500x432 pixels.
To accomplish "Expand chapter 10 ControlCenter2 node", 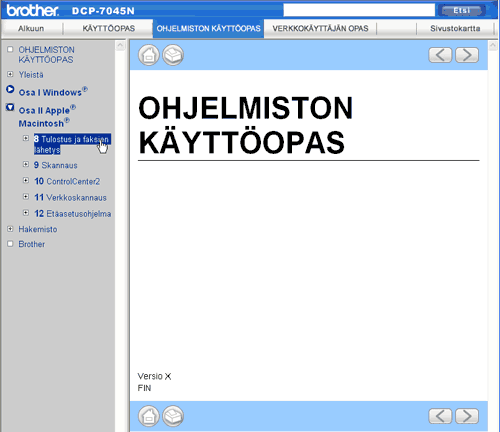I will (x=26, y=180).
